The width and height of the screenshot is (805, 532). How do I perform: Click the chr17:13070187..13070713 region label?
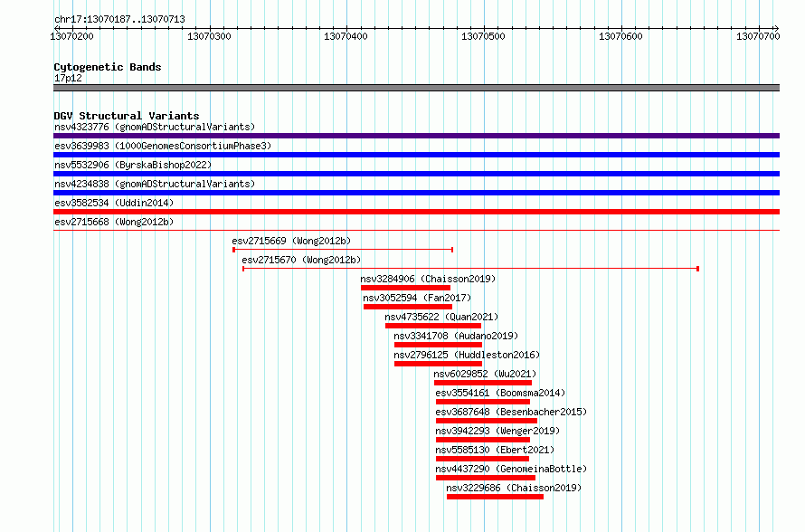coord(119,20)
